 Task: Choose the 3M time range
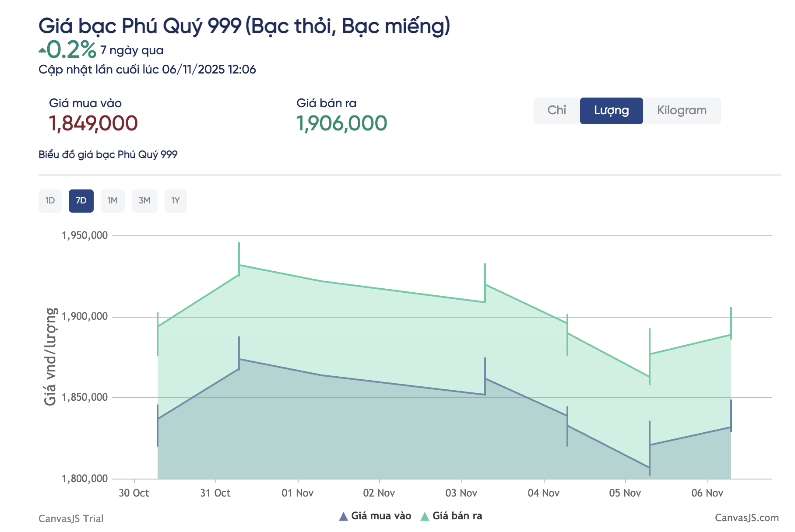(144, 201)
